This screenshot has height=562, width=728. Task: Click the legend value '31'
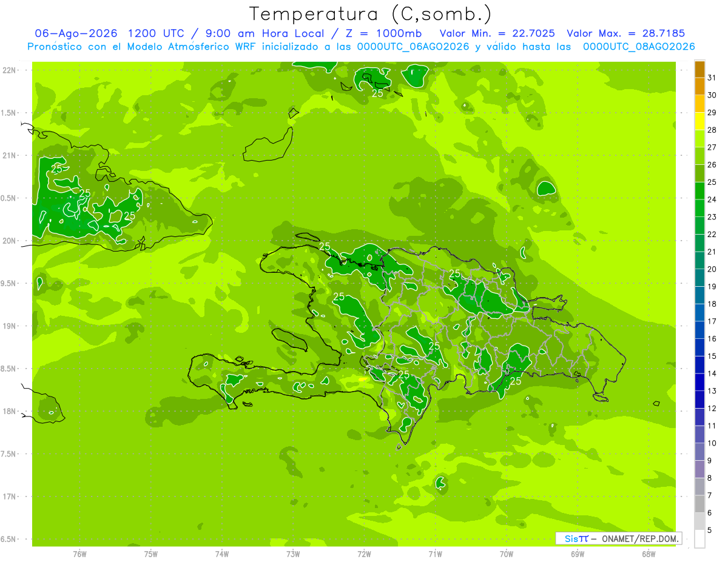[712, 78]
